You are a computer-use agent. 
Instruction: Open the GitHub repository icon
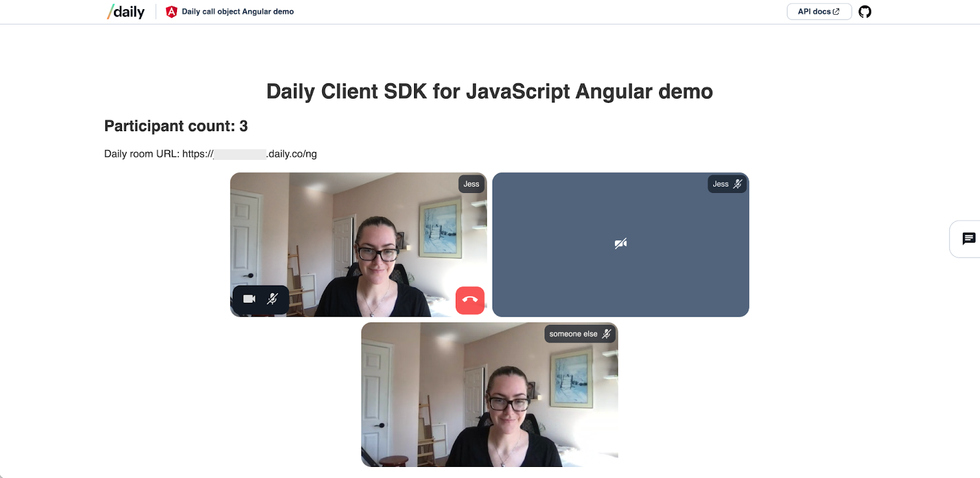865,12
